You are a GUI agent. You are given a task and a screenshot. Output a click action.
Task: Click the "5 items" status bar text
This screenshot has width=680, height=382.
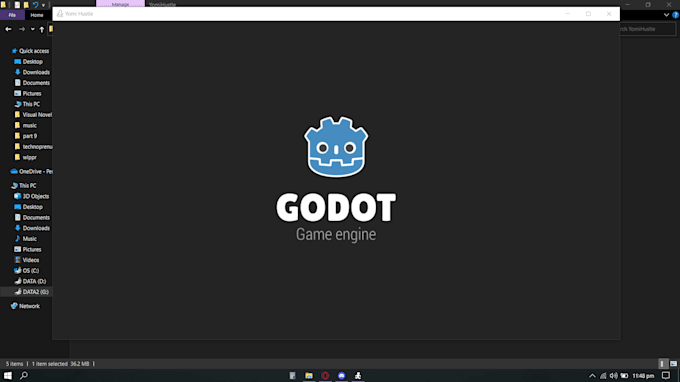(x=14, y=364)
